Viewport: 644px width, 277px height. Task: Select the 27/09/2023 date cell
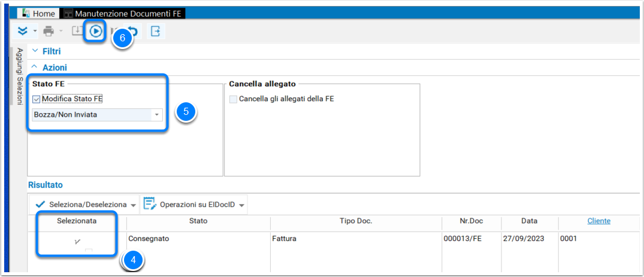530,238
